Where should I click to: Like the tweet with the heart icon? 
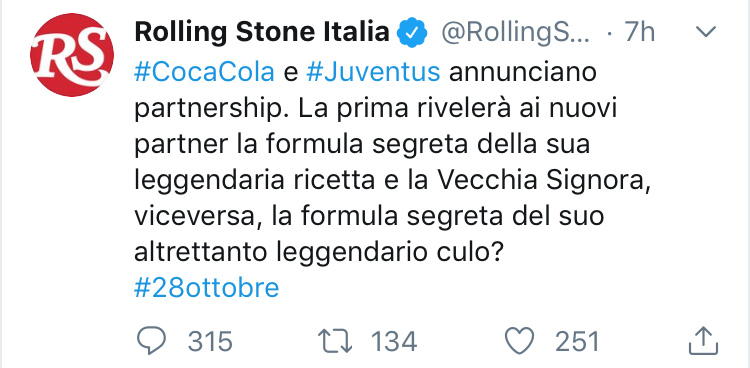point(520,342)
